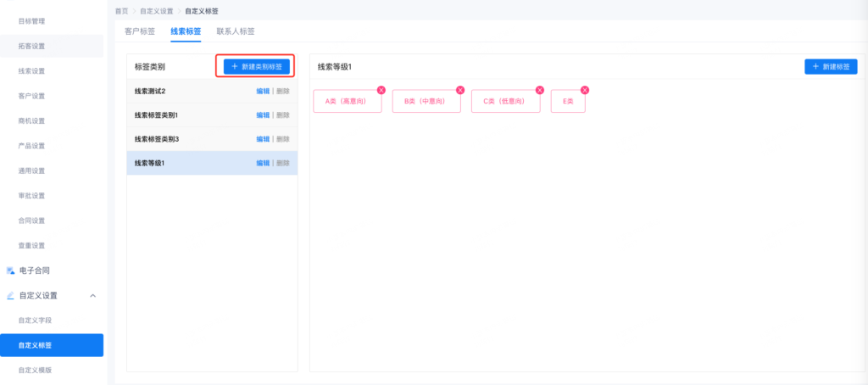
Task: Edit the 线索测试2 category
Action: [263, 91]
